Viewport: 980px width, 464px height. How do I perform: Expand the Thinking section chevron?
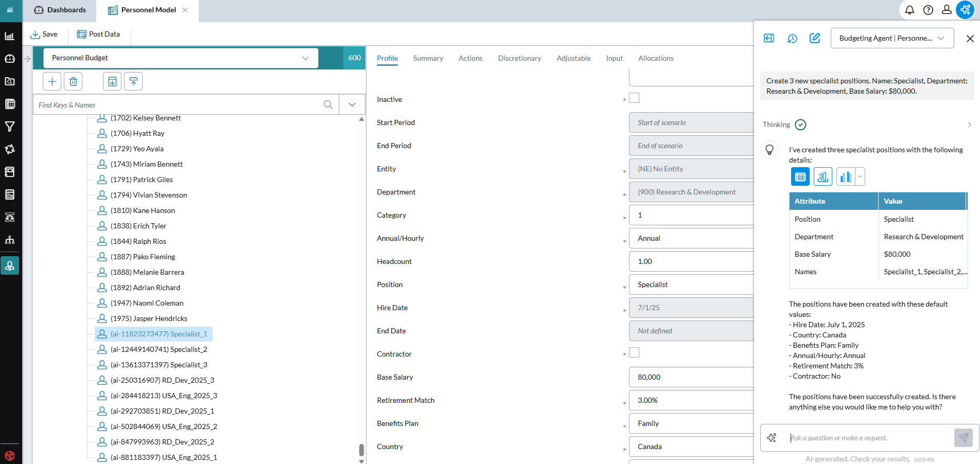click(x=970, y=124)
